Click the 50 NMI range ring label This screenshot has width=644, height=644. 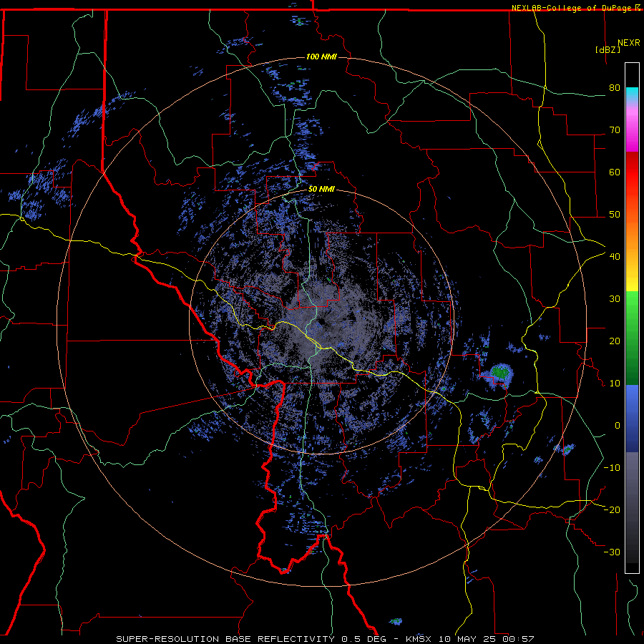[x=321, y=190]
